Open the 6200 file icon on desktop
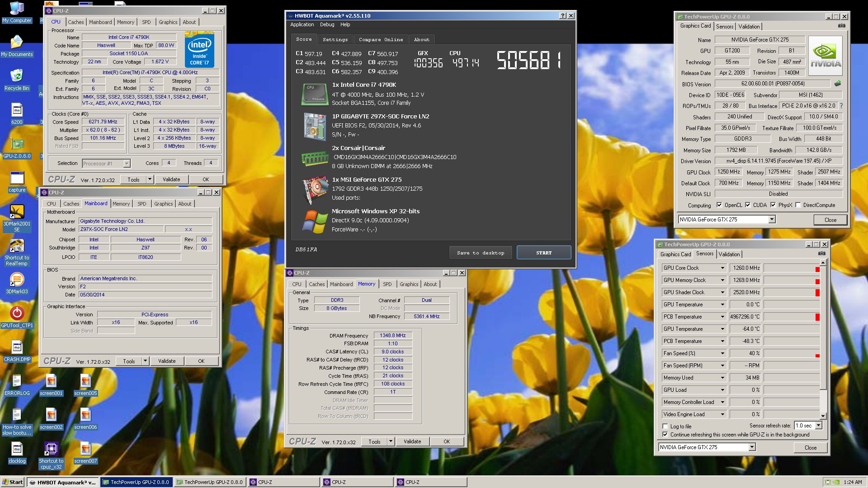The image size is (868, 488). (x=17, y=114)
